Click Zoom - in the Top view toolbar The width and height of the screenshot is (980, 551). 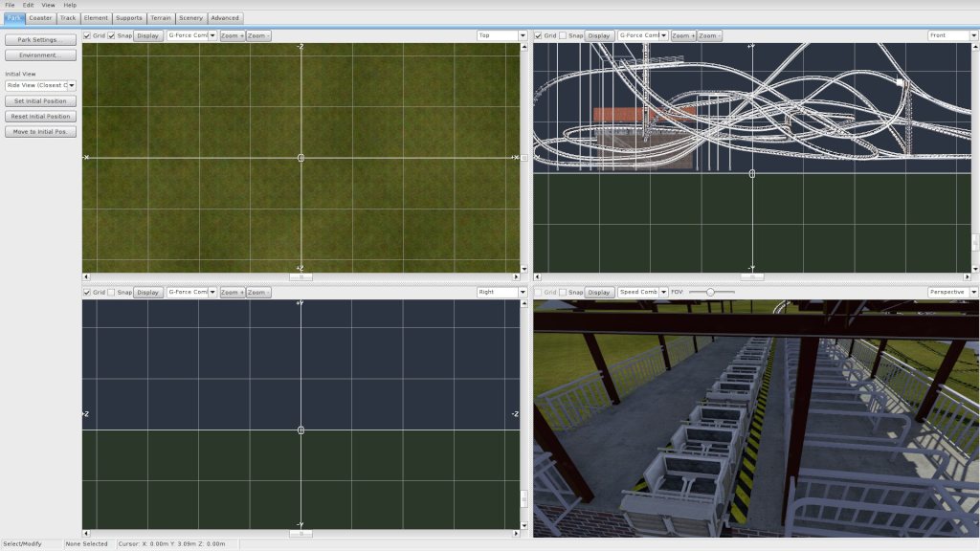(x=258, y=35)
